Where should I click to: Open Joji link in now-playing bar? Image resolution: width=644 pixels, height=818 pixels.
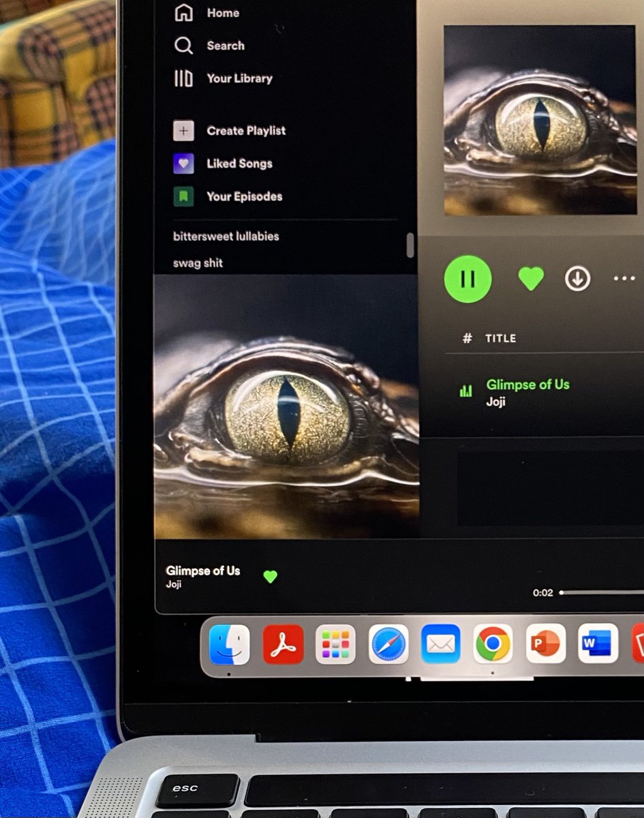point(174,584)
